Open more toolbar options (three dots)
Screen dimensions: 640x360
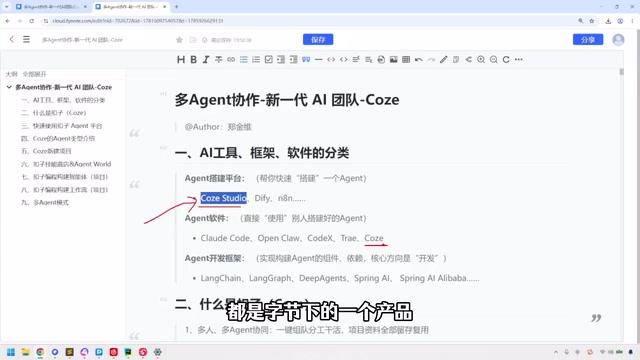[519, 60]
